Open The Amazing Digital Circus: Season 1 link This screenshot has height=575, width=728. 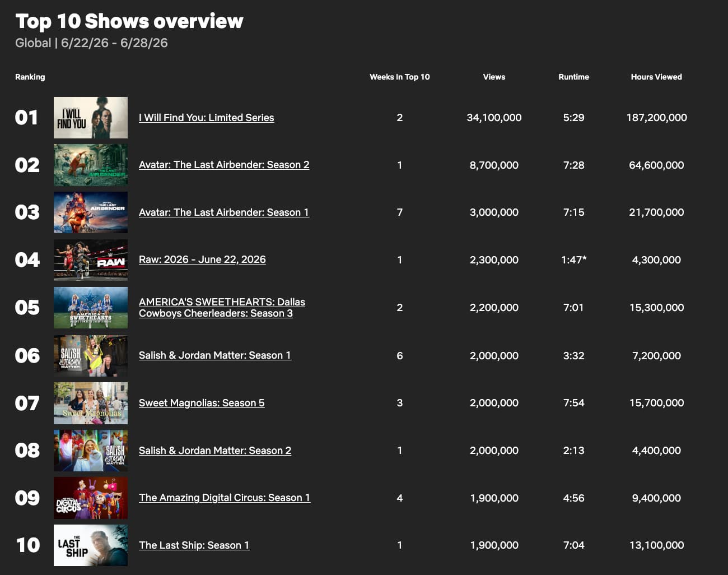225,498
